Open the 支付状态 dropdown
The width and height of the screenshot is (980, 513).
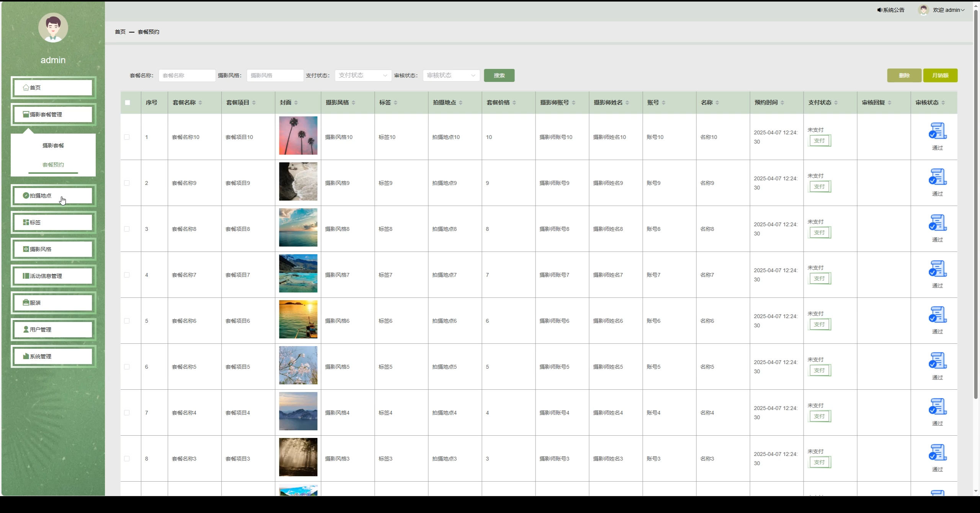(362, 75)
